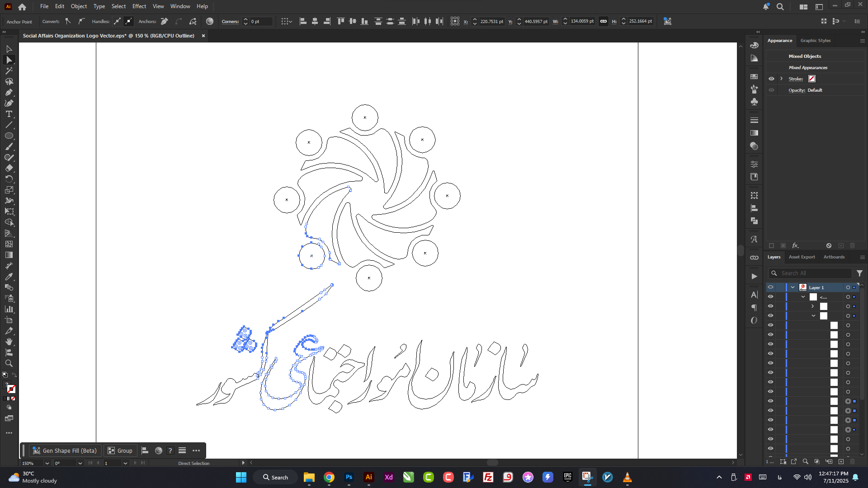Select the Line Segment tool

(9, 125)
